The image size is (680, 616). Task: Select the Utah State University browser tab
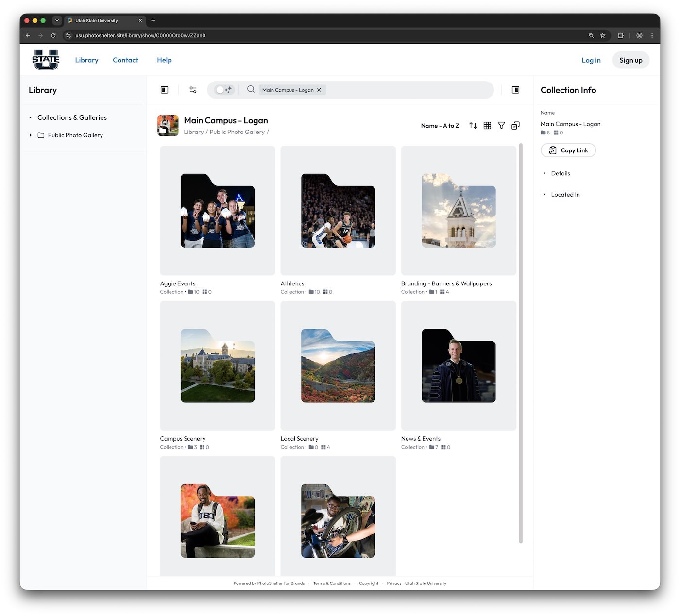[x=105, y=20]
